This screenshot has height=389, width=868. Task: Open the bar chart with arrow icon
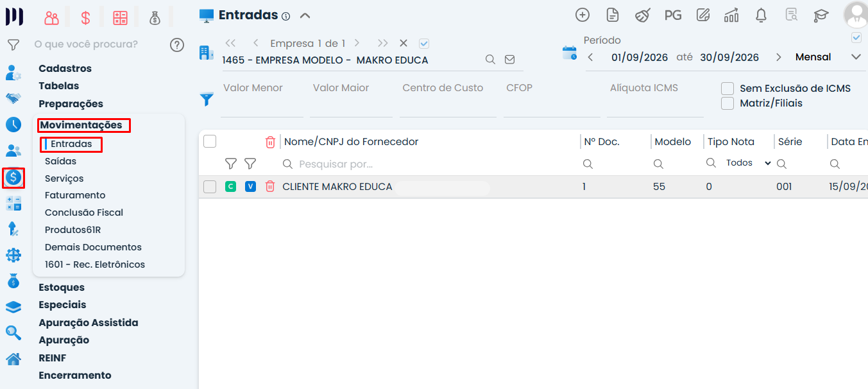click(x=731, y=15)
